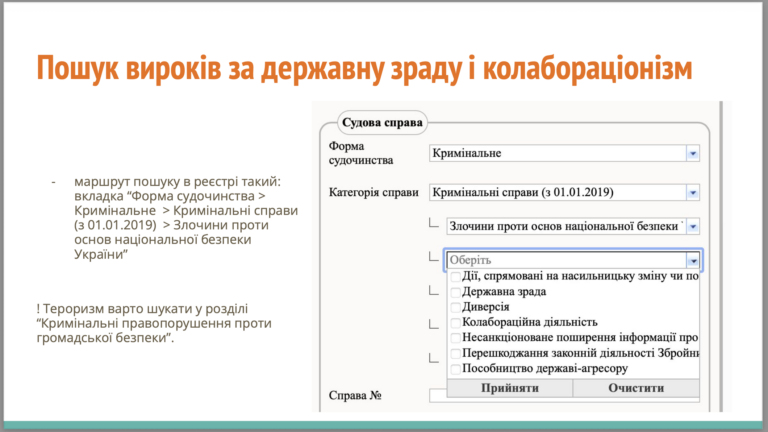768x432 pixels.
Task: Check the Державна зрада checkbox
Action: pos(456,293)
